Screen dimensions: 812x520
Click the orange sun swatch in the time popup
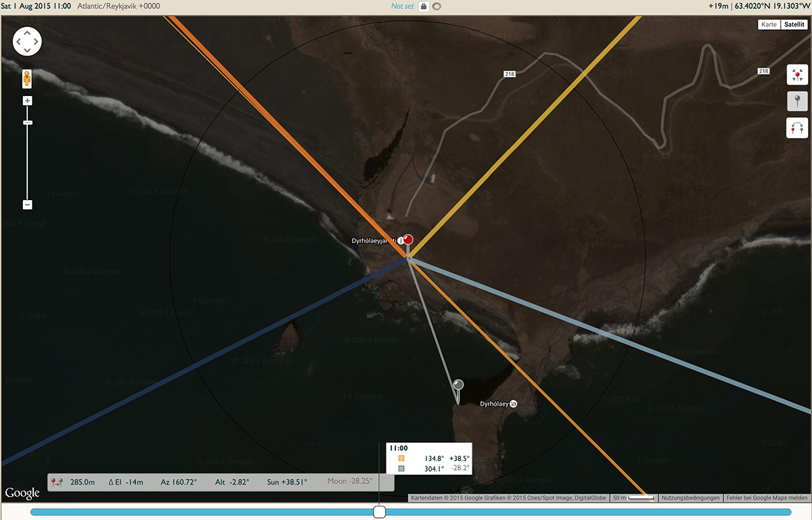(401, 458)
